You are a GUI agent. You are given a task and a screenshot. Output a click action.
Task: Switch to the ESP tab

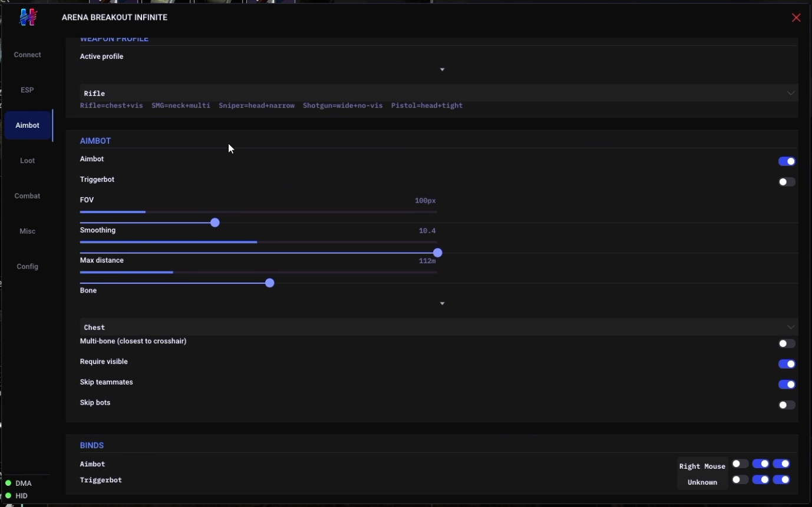[x=28, y=90]
